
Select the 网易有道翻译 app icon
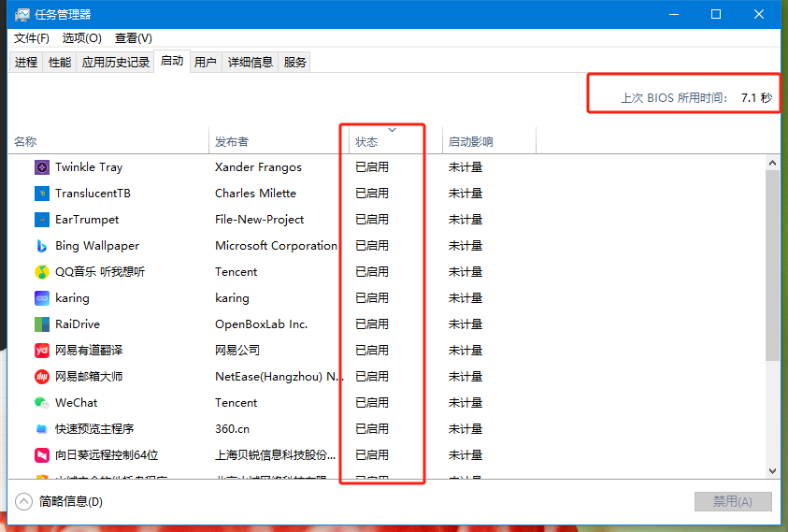42,350
